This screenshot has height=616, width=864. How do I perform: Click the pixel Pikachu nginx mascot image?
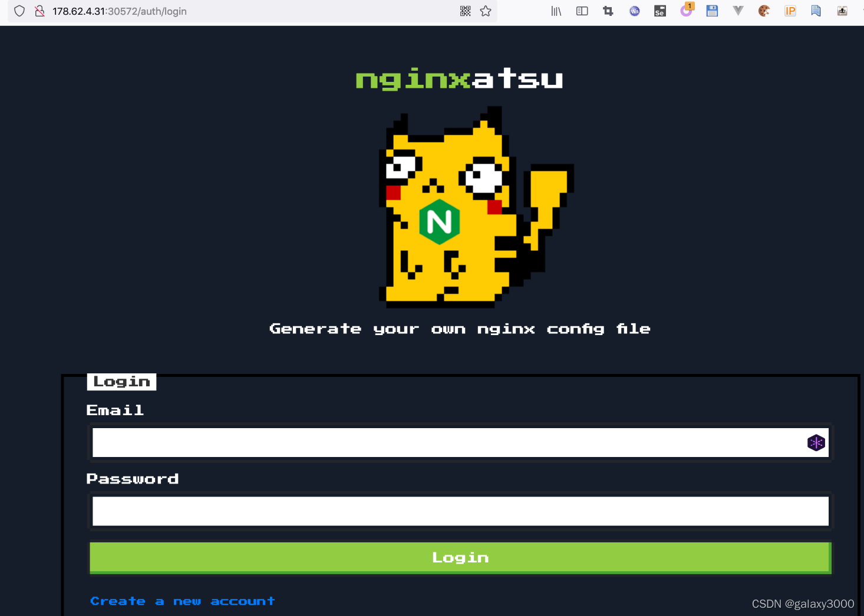click(476, 207)
